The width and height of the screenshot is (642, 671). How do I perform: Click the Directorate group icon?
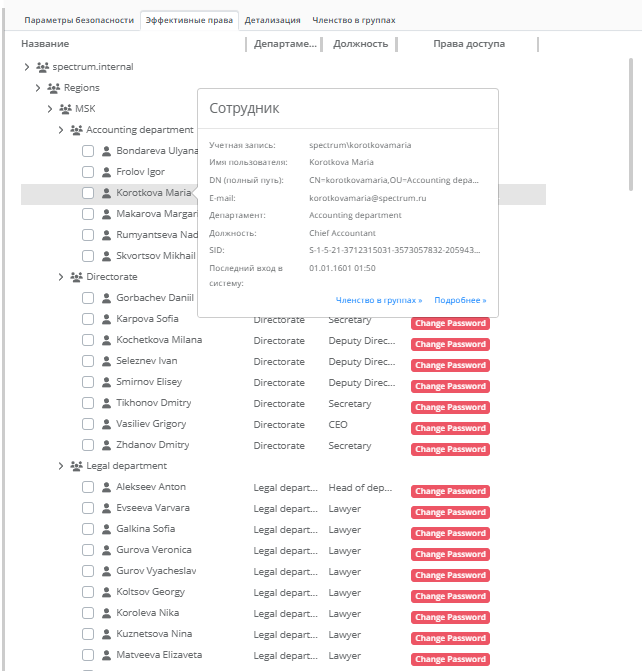tap(76, 277)
